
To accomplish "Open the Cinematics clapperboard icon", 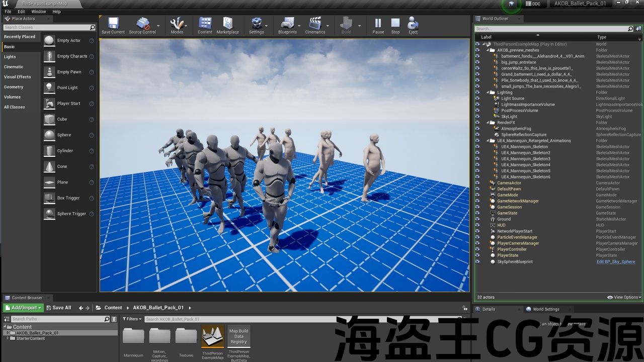I will coord(315,25).
